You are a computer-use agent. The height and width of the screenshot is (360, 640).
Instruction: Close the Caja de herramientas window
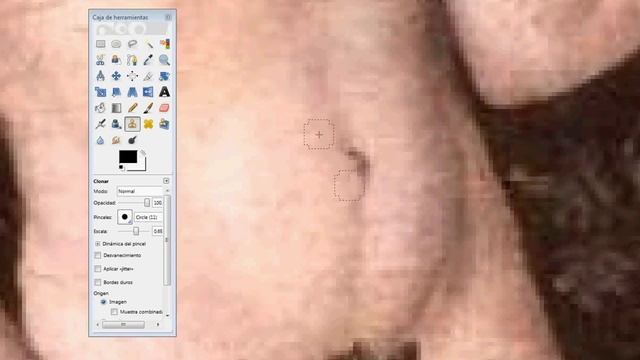pos(168,17)
